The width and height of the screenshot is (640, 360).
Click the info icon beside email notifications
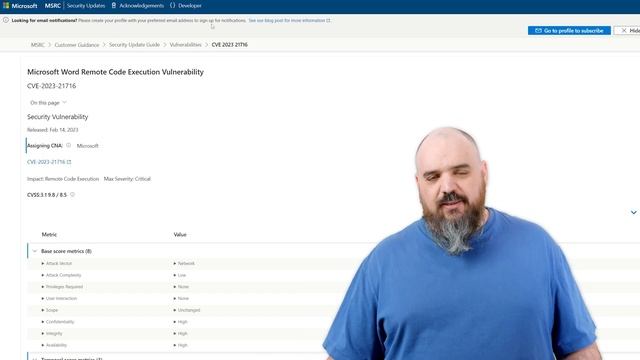click(x=6, y=20)
